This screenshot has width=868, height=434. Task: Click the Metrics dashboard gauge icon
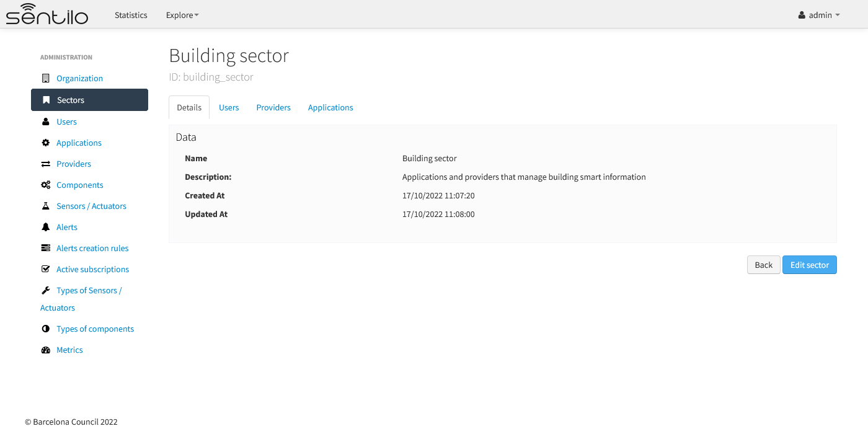coord(45,350)
